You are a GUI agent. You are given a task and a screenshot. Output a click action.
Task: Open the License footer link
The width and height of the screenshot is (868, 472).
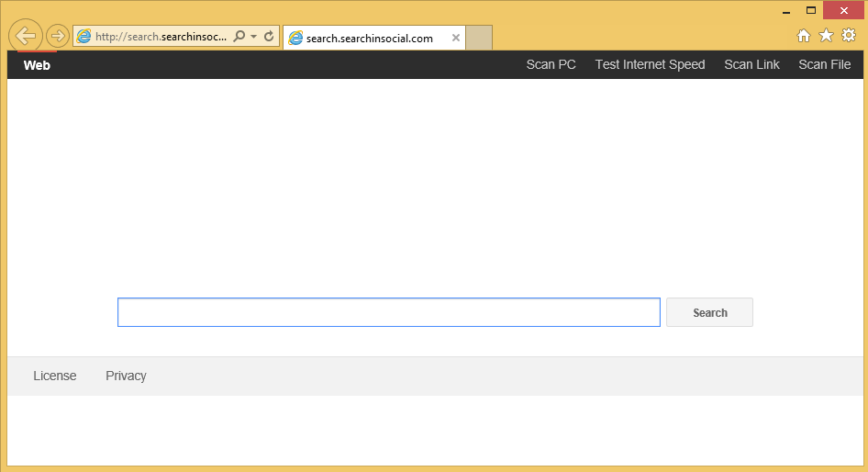point(55,376)
